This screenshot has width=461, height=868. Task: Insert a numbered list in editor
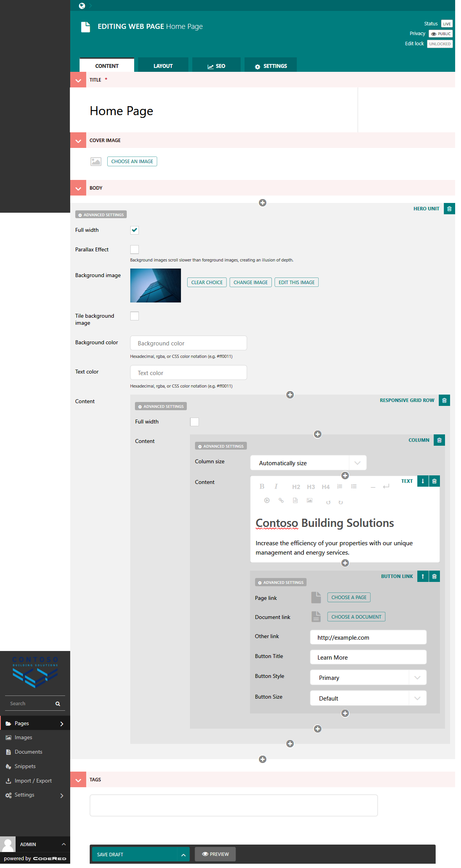(340, 486)
